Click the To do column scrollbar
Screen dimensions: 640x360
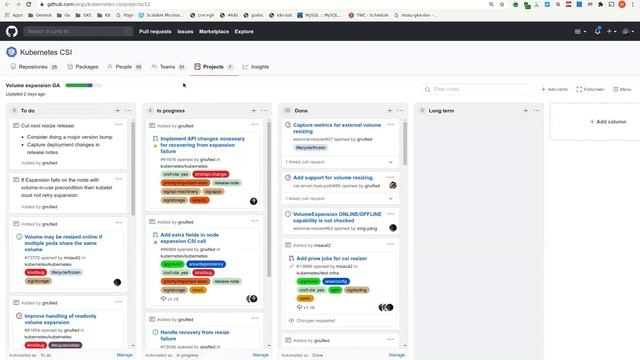click(133, 168)
